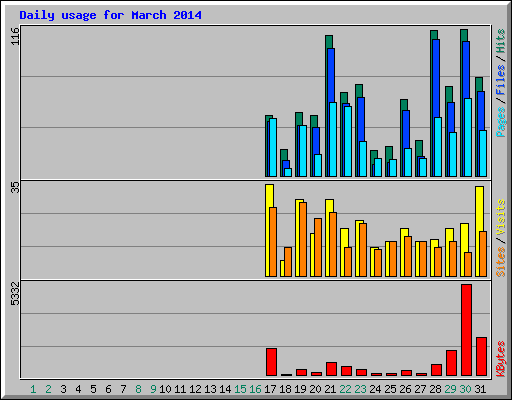Click day label '29' on the x-axis
This screenshot has height=400, width=512.
(450, 389)
